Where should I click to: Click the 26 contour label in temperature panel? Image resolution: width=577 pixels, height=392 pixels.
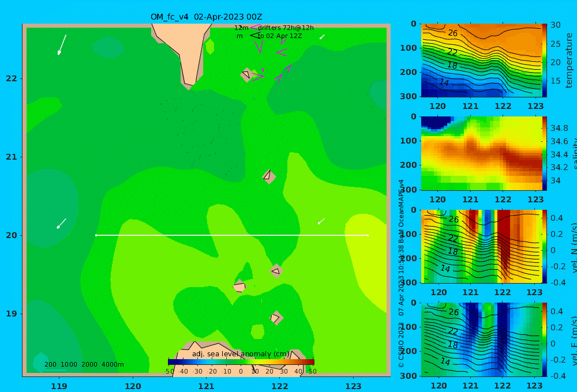452,33
